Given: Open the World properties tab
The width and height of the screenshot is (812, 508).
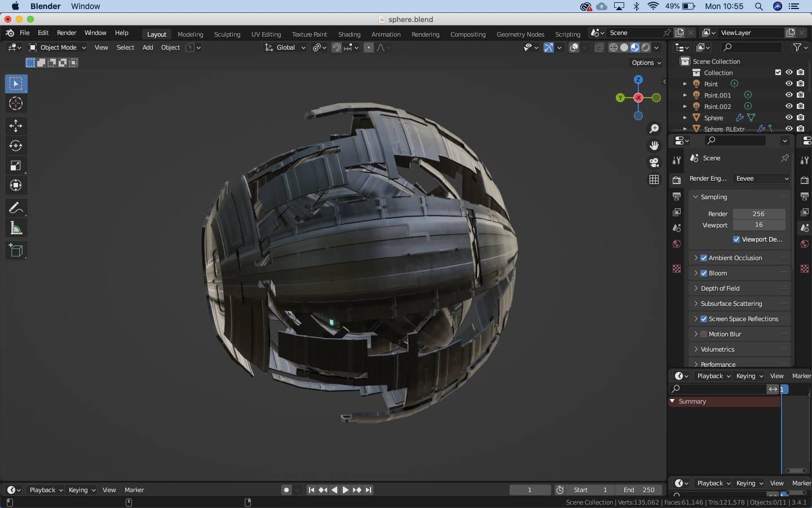Looking at the screenshot, I should tap(677, 244).
